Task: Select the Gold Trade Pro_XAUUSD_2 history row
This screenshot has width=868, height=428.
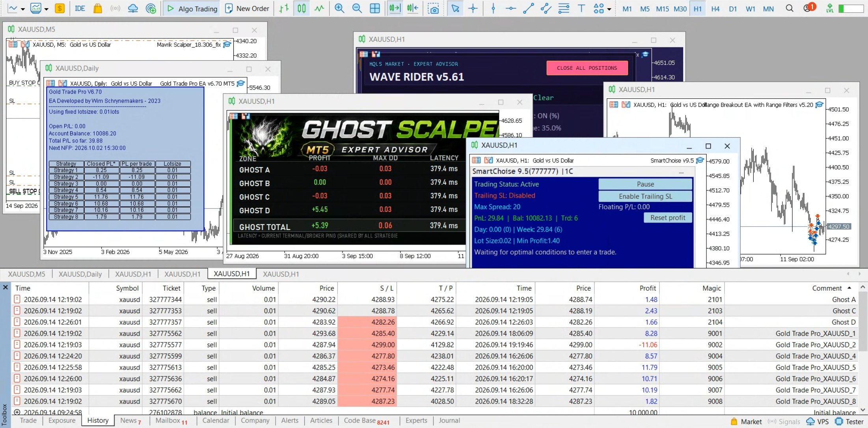Action: coord(434,344)
